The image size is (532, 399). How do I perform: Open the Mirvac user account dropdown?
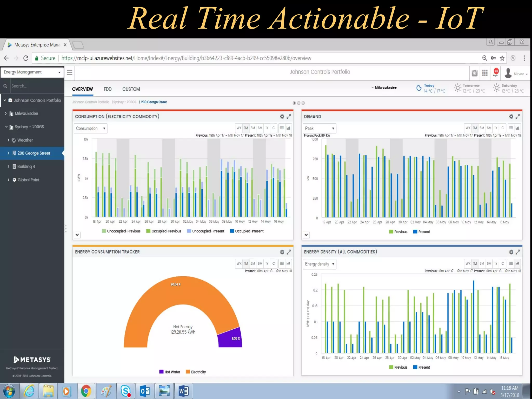(516, 74)
